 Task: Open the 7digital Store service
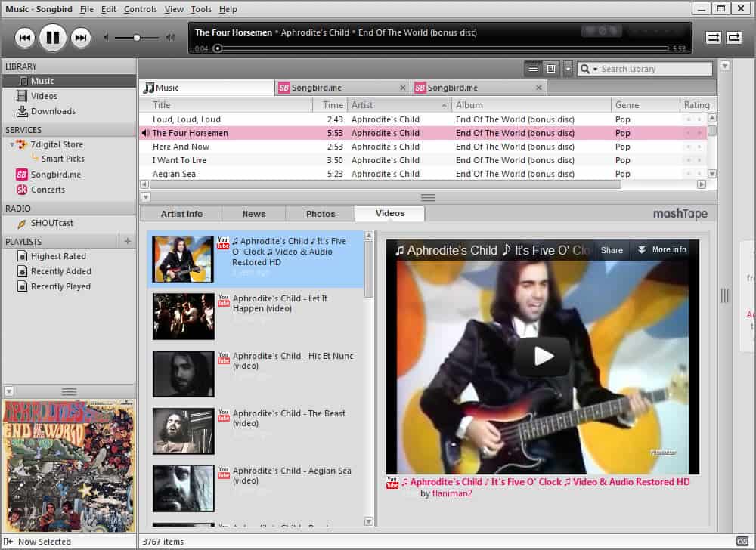click(x=57, y=144)
